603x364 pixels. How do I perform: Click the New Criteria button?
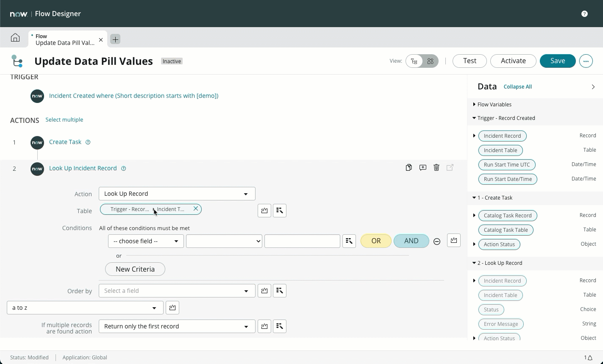135,269
